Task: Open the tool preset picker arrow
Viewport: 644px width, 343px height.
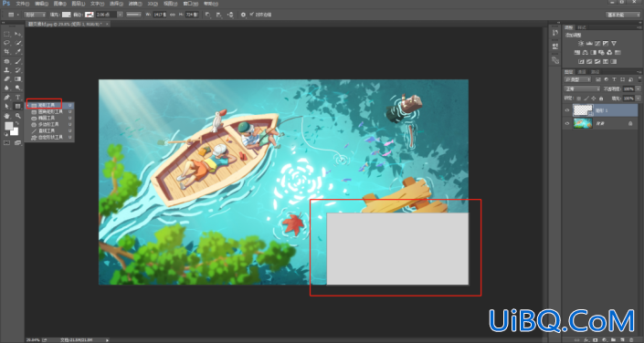Action: (x=18, y=15)
